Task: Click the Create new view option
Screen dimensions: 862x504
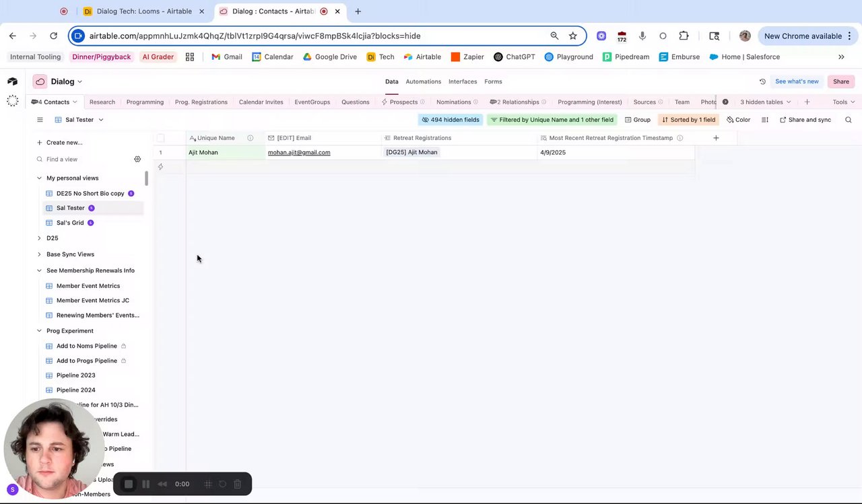Action: click(x=60, y=143)
